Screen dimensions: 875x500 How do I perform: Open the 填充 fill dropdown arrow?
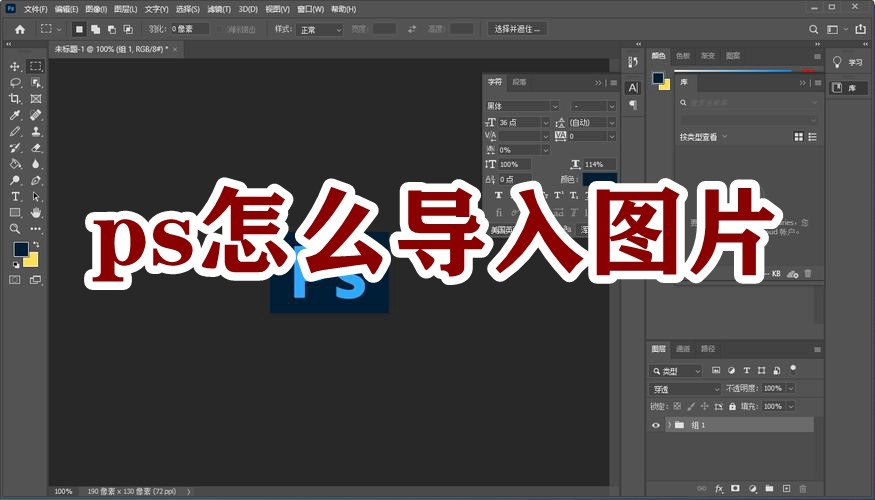[x=791, y=407]
